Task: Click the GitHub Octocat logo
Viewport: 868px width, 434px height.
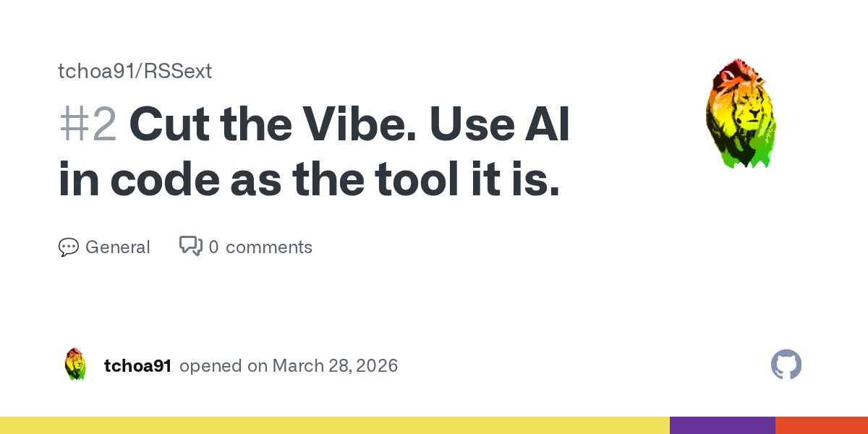Action: (786, 365)
